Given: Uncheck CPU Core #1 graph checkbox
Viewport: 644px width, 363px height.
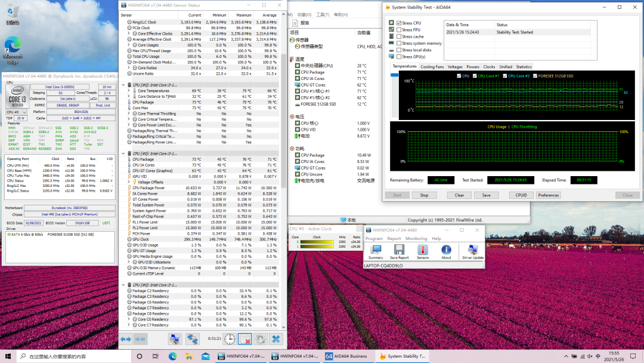Looking at the screenshot, I should [475, 76].
